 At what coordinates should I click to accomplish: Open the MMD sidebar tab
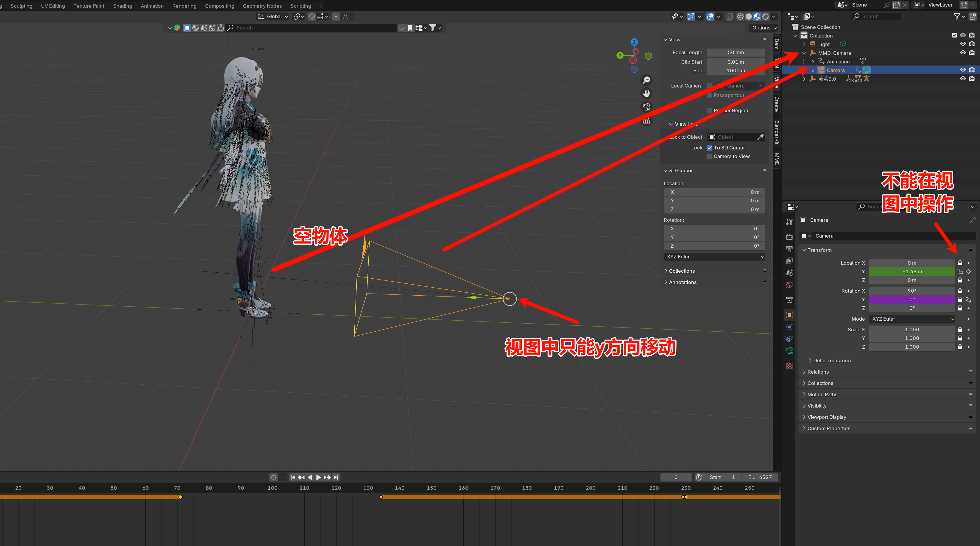[x=777, y=159]
